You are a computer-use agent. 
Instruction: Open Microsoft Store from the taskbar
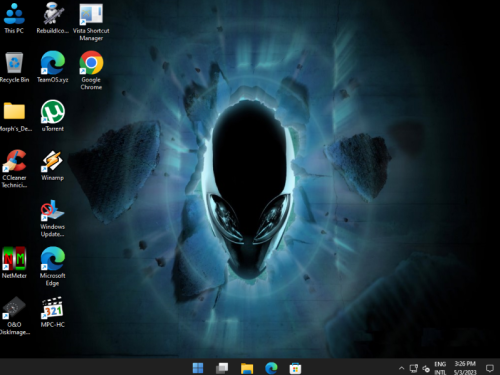[x=295, y=368]
